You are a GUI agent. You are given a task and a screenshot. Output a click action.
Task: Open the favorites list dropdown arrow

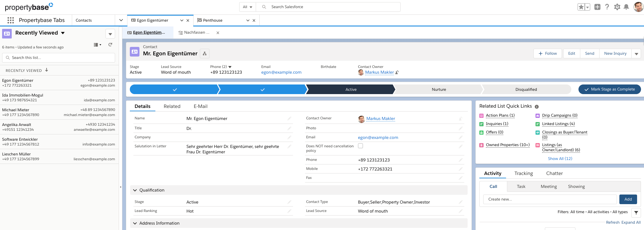588,7
